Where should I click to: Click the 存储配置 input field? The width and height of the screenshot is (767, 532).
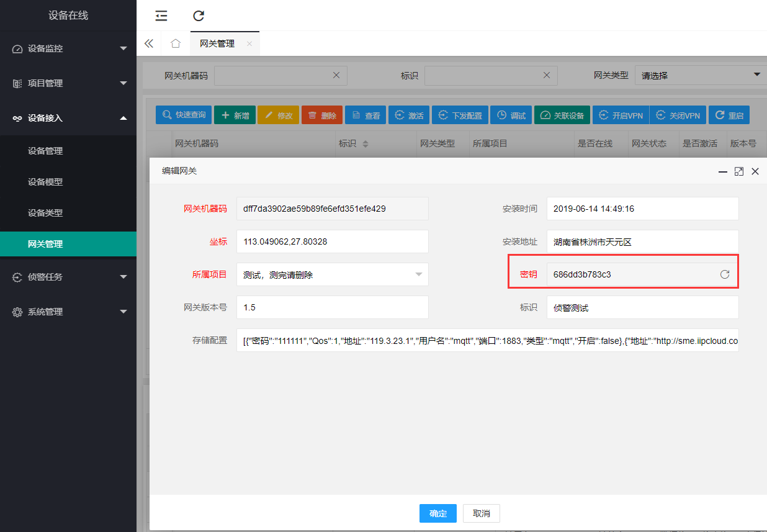tap(487, 340)
